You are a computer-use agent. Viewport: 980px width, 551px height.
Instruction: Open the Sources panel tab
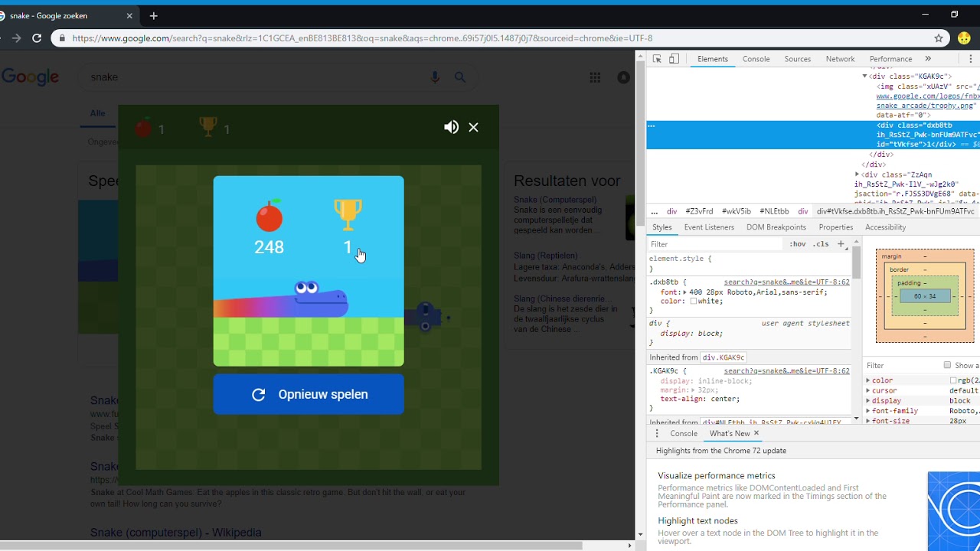click(797, 59)
